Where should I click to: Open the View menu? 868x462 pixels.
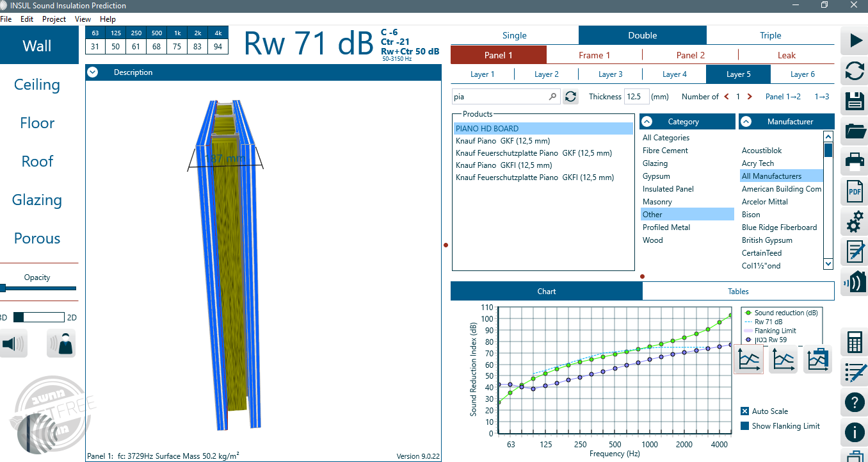(83, 19)
